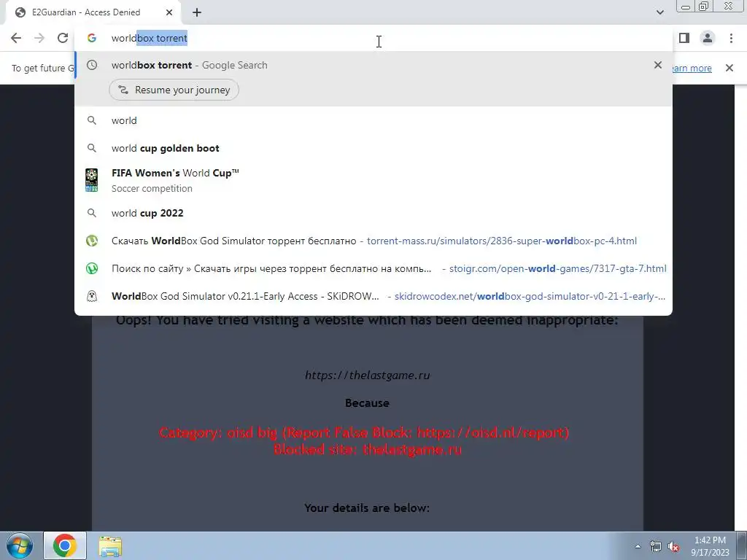Click the skidrowcodex ghost favicon
Viewport: 747px width, 560px height.
pyautogui.click(x=92, y=296)
